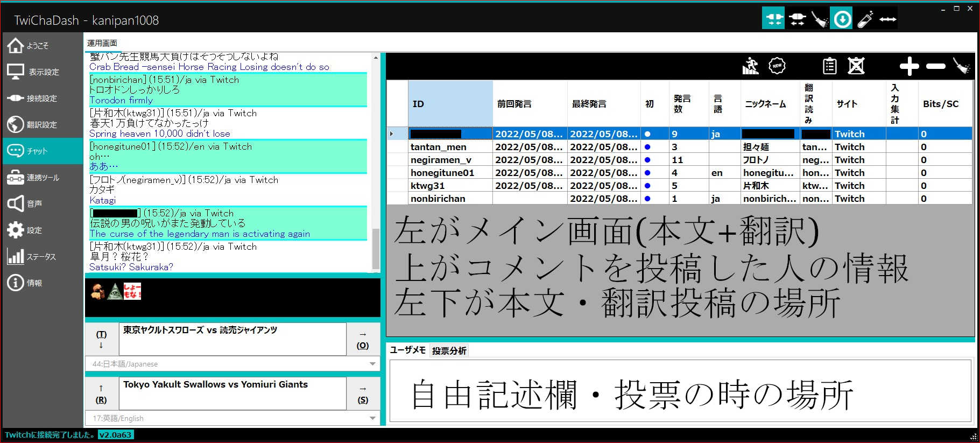
Task: Open the 情報 info section
Action: (42, 283)
